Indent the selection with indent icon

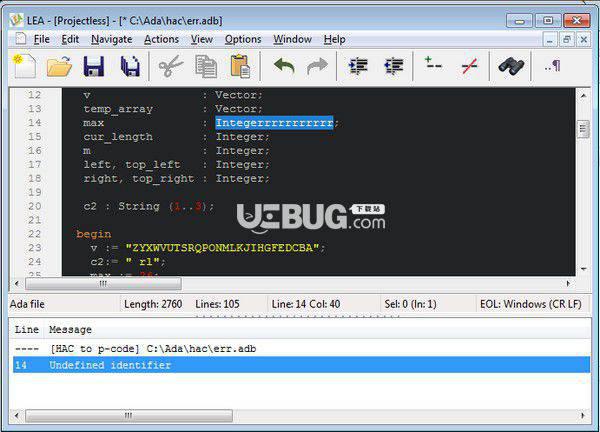tap(358, 66)
